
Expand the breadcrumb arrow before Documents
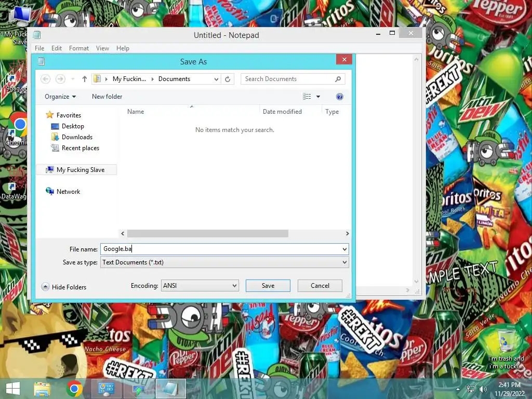[152, 79]
